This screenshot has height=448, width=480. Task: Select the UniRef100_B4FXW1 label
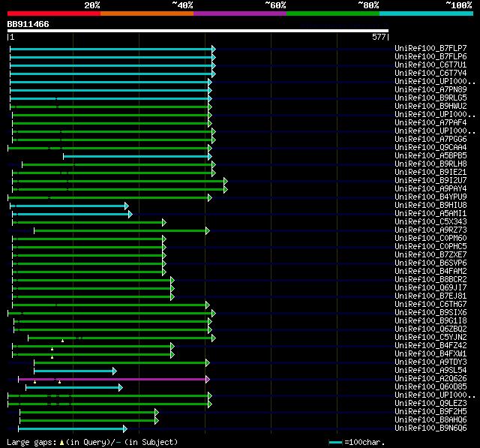(x=430, y=354)
